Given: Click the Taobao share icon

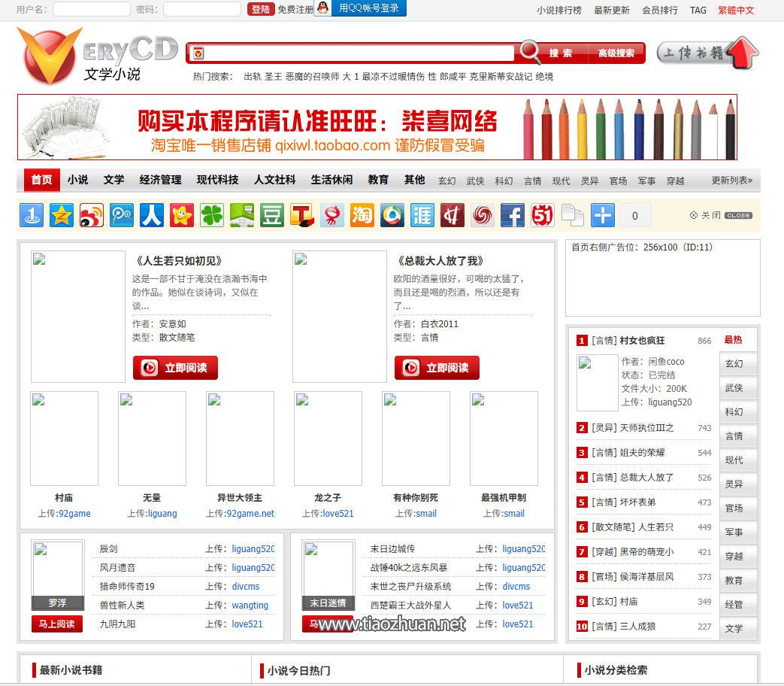Looking at the screenshot, I should (x=362, y=215).
